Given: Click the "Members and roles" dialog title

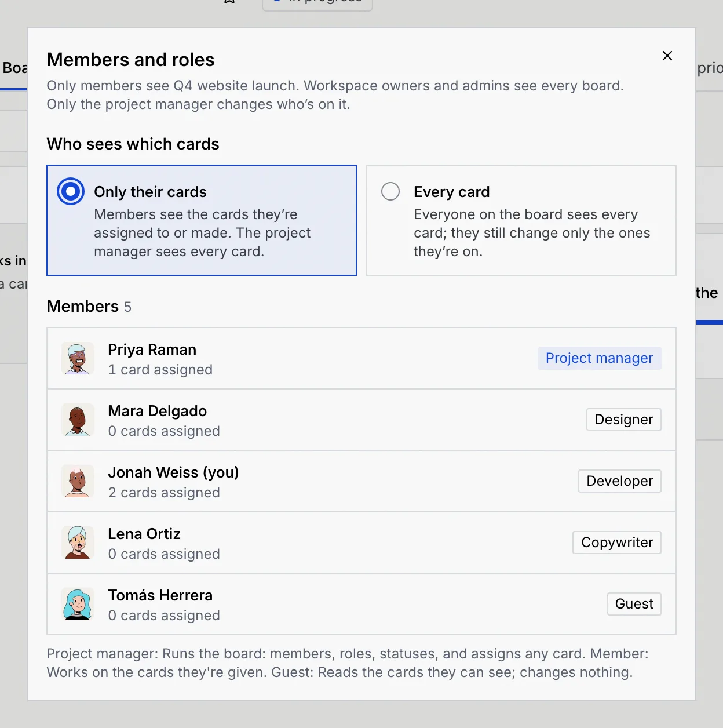Looking at the screenshot, I should click(130, 60).
